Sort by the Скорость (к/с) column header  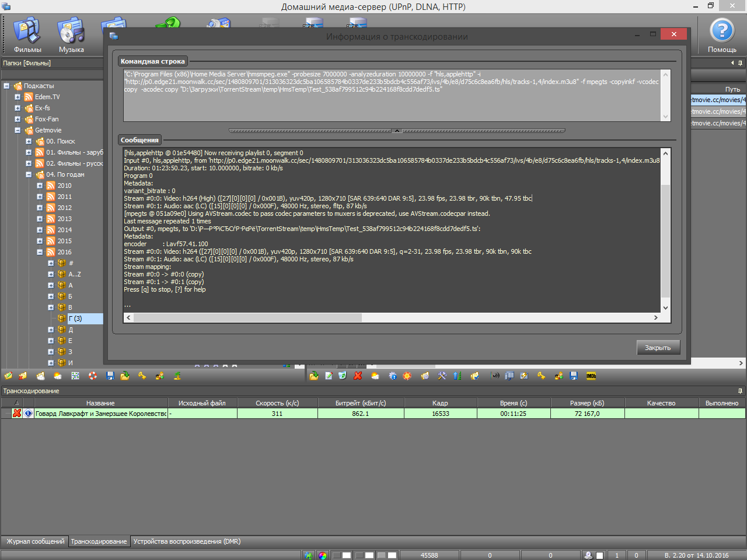(277, 403)
